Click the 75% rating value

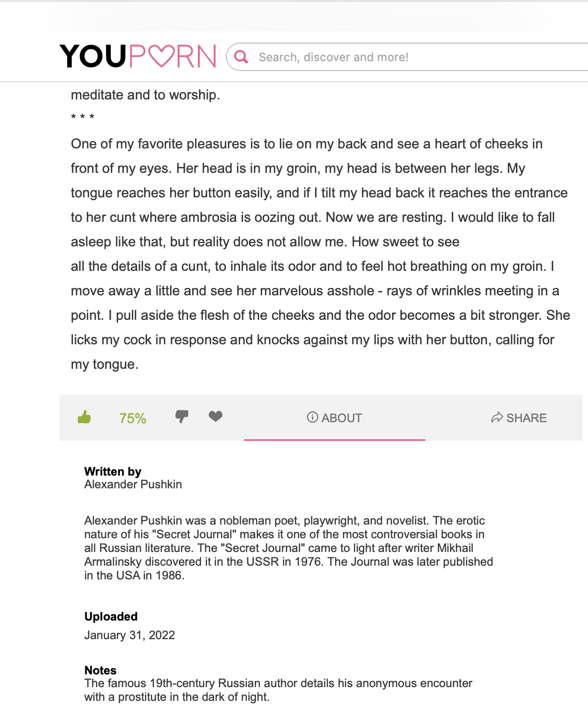click(x=133, y=418)
